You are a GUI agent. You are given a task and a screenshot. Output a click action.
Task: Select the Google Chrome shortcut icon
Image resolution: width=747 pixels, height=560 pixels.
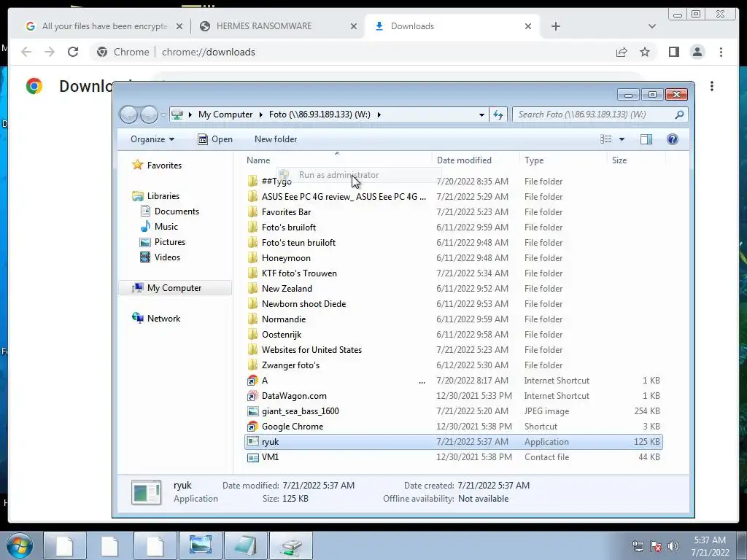[x=253, y=426]
